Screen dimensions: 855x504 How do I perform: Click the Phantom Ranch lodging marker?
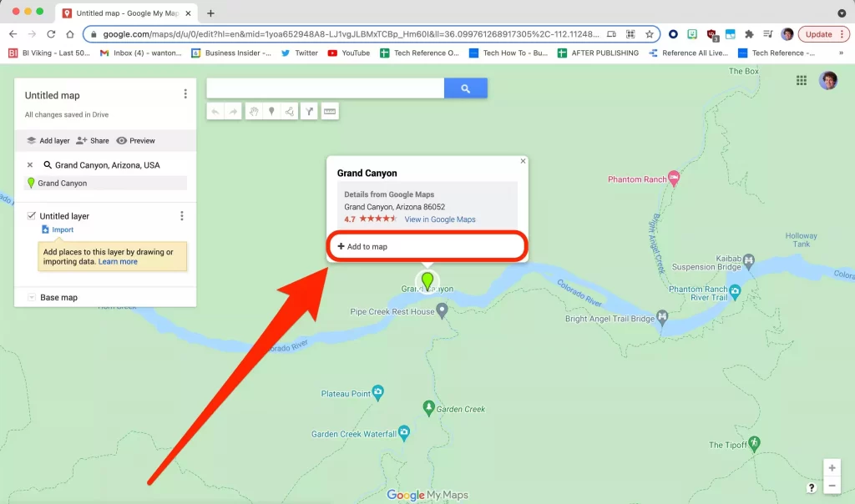(x=674, y=179)
